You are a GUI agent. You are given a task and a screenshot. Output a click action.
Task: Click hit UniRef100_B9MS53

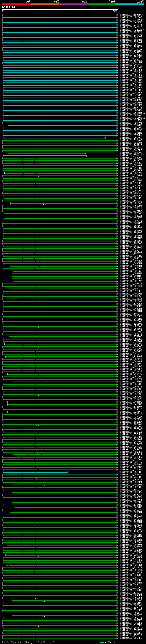pyautogui.click(x=131, y=163)
